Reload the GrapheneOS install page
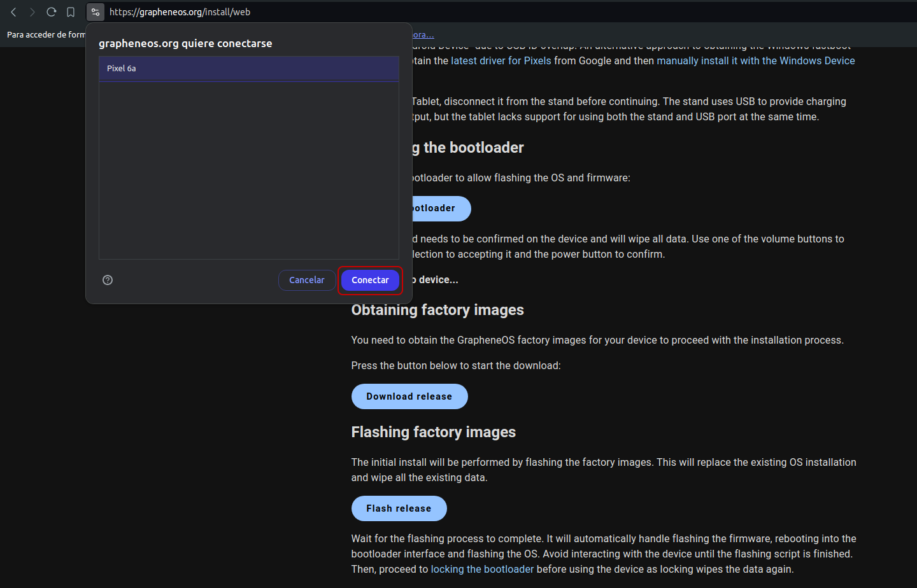The width and height of the screenshot is (917, 588). coord(52,12)
